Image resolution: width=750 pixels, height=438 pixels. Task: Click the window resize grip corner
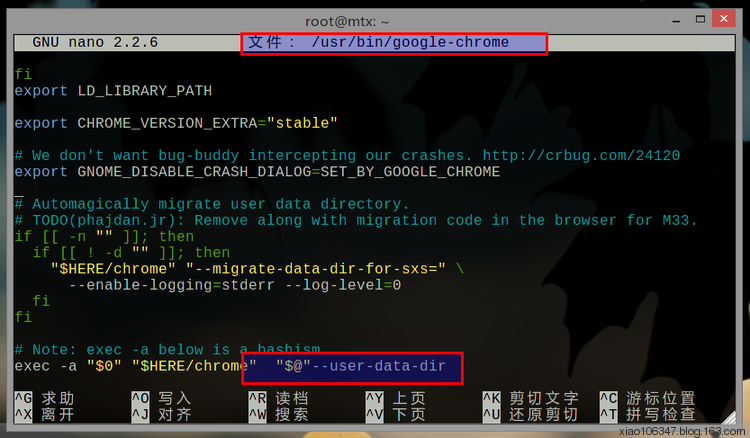pos(729,417)
